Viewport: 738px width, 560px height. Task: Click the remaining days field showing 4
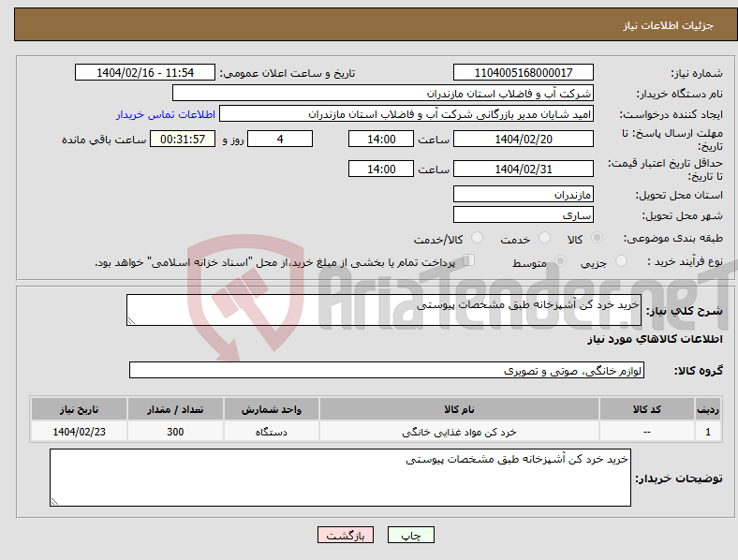[x=280, y=139]
